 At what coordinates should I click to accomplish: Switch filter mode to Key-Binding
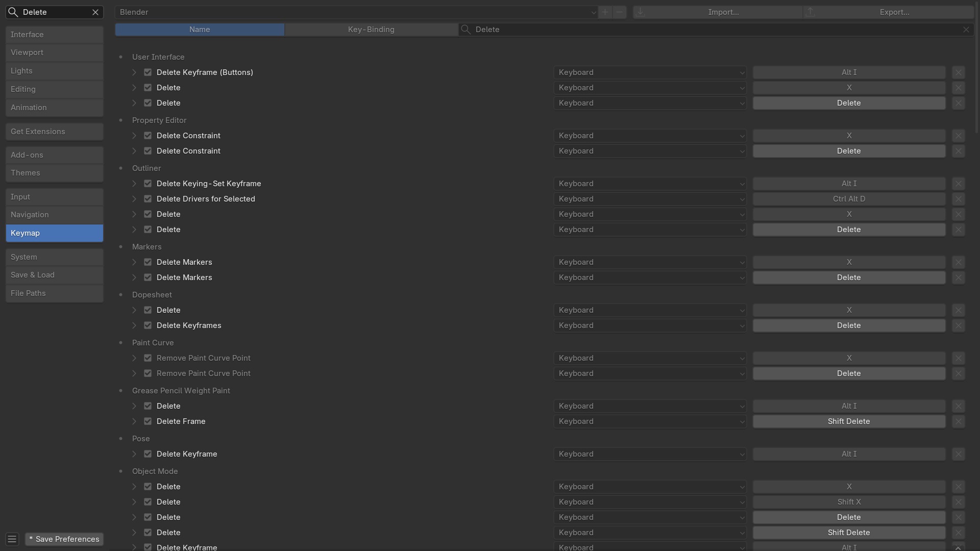(x=371, y=30)
